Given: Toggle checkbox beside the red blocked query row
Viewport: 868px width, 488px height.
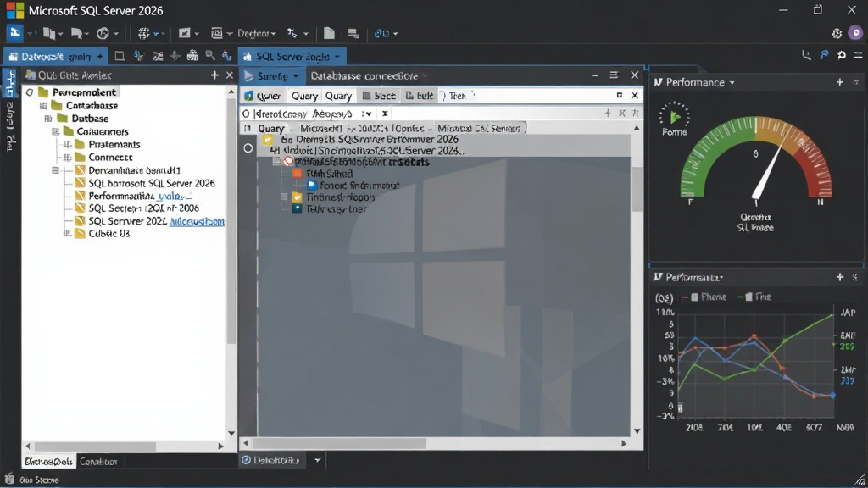Looking at the screenshot, I should [276, 162].
